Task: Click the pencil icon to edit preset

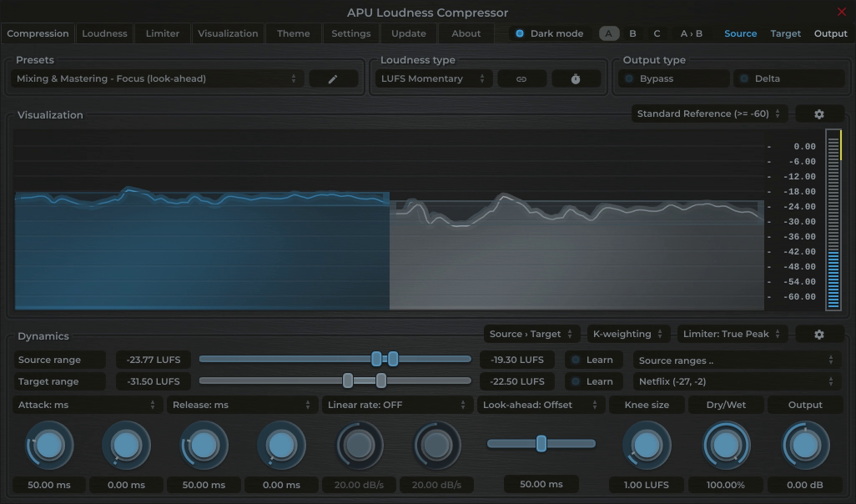Action: pyautogui.click(x=334, y=78)
